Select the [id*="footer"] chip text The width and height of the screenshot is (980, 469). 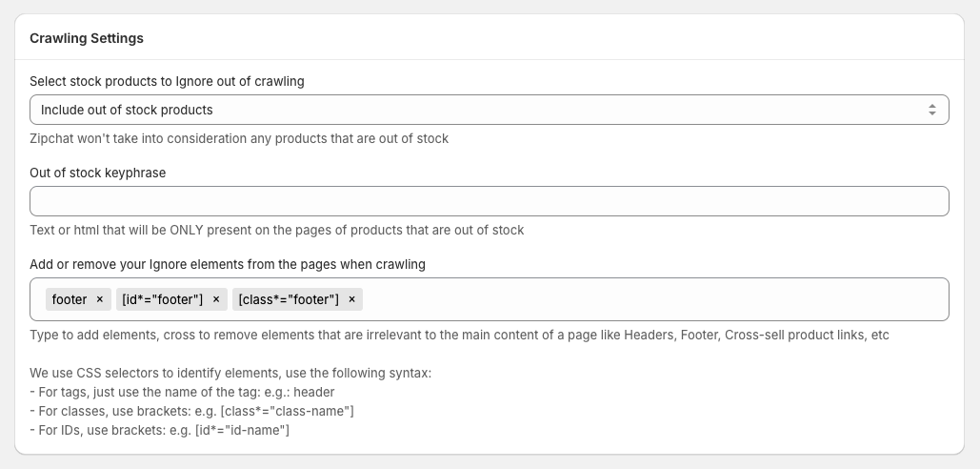[162, 299]
